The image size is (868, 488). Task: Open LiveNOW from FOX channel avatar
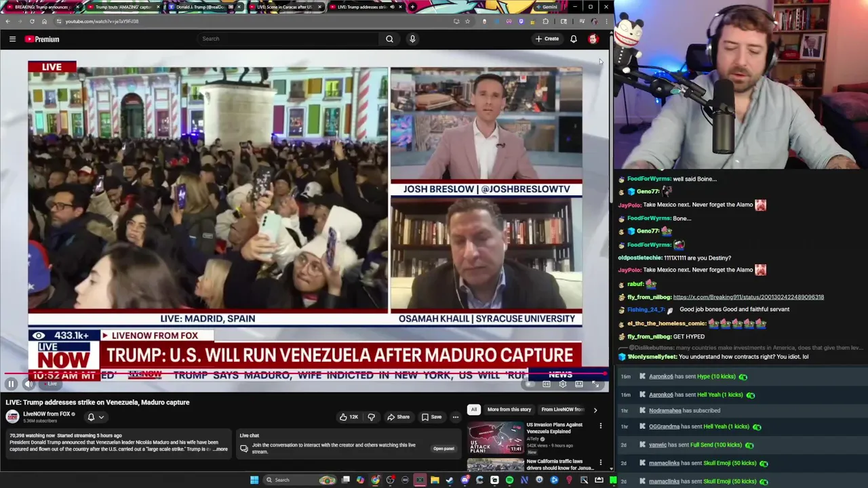12,417
